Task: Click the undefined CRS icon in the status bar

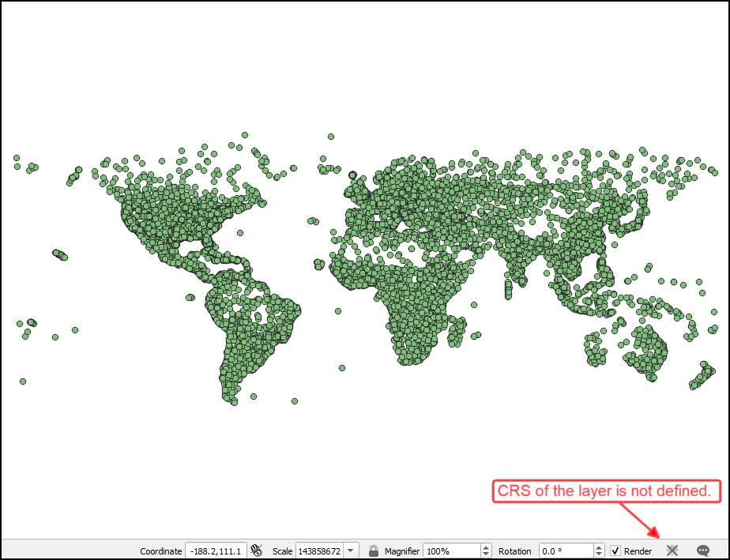Action: [672, 551]
